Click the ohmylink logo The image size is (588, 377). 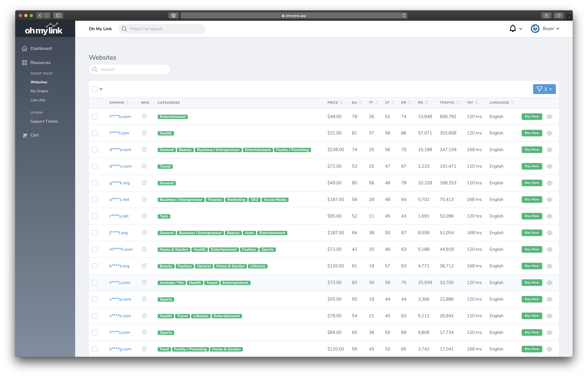pyautogui.click(x=44, y=29)
